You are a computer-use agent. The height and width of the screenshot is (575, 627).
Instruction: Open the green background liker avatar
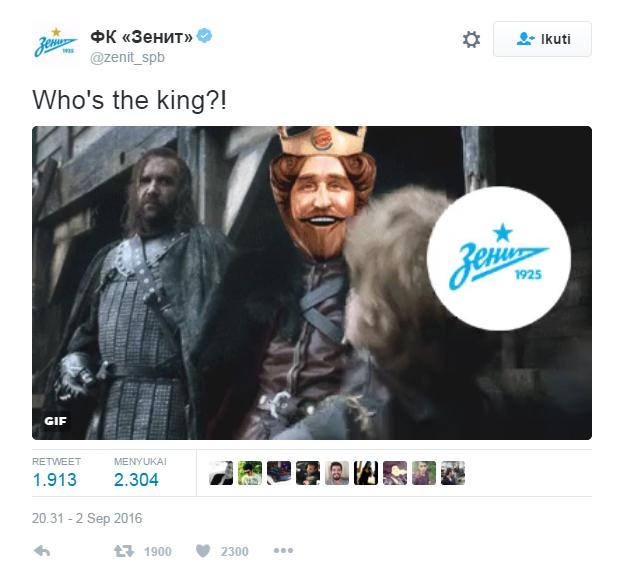[x=250, y=473]
